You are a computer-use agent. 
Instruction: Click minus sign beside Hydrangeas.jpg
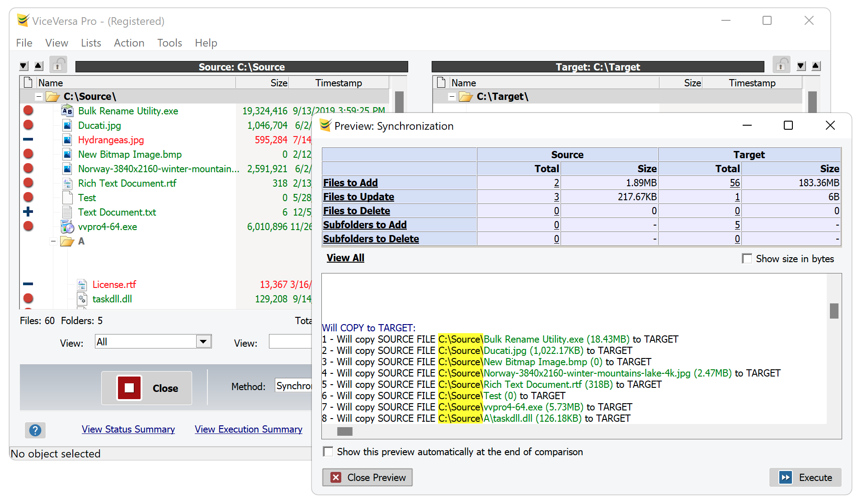tap(28, 139)
